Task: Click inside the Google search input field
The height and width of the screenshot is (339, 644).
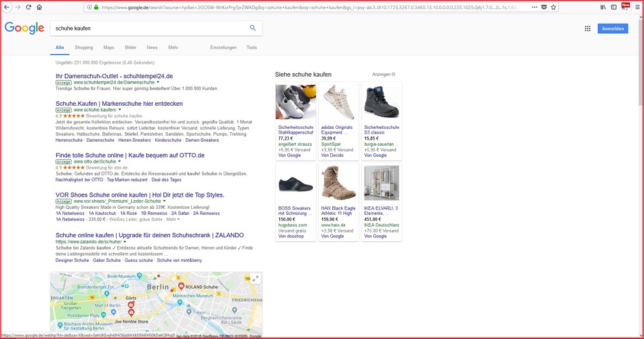Action: [x=150, y=28]
